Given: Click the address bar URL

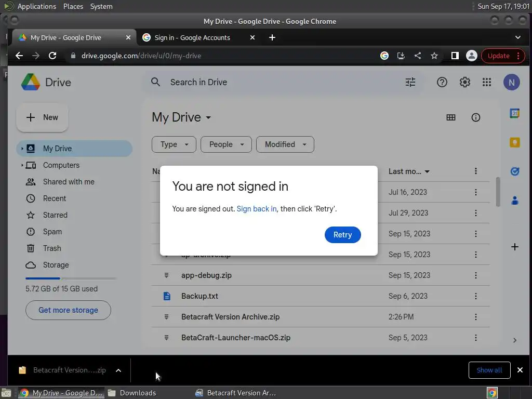Looking at the screenshot, I should (141, 56).
